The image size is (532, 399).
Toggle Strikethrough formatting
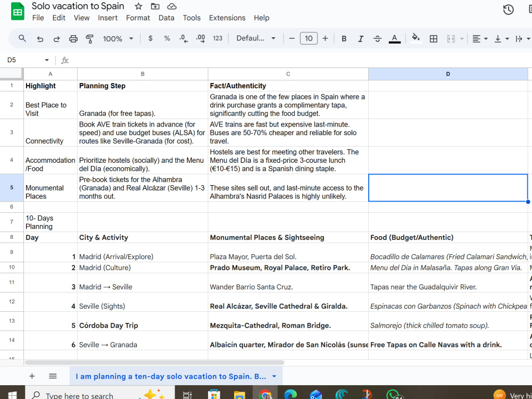tap(377, 39)
